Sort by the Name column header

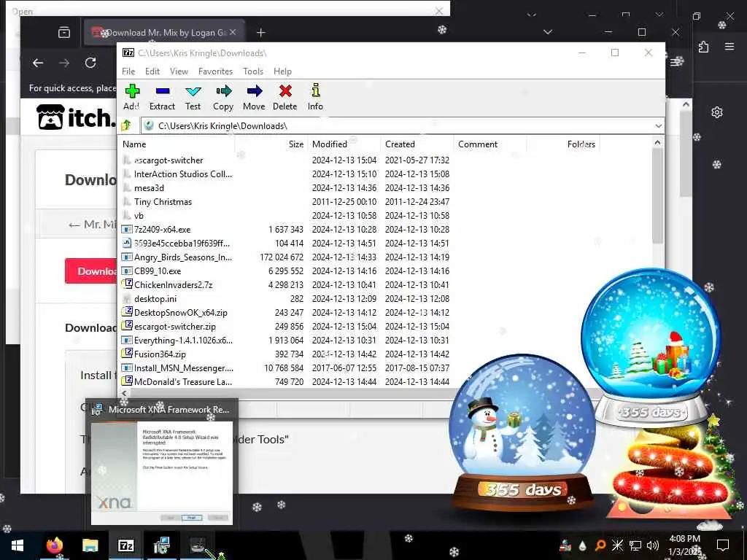tap(178, 144)
